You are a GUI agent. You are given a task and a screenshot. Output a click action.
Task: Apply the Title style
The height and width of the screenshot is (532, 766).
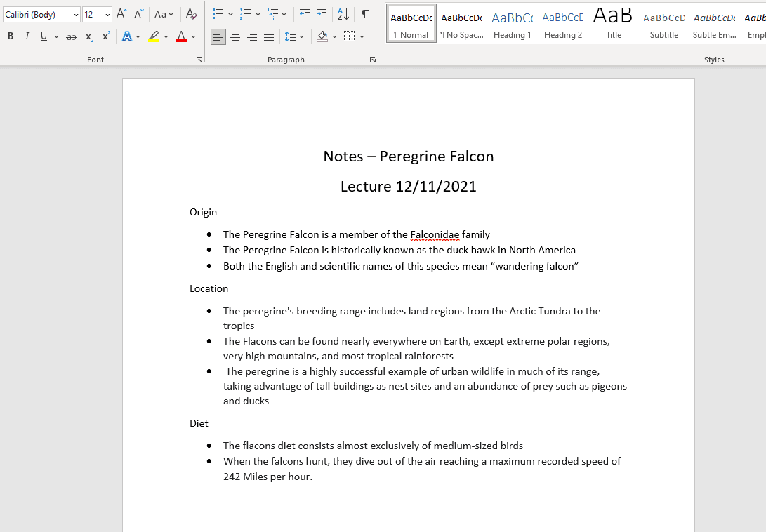tap(613, 23)
